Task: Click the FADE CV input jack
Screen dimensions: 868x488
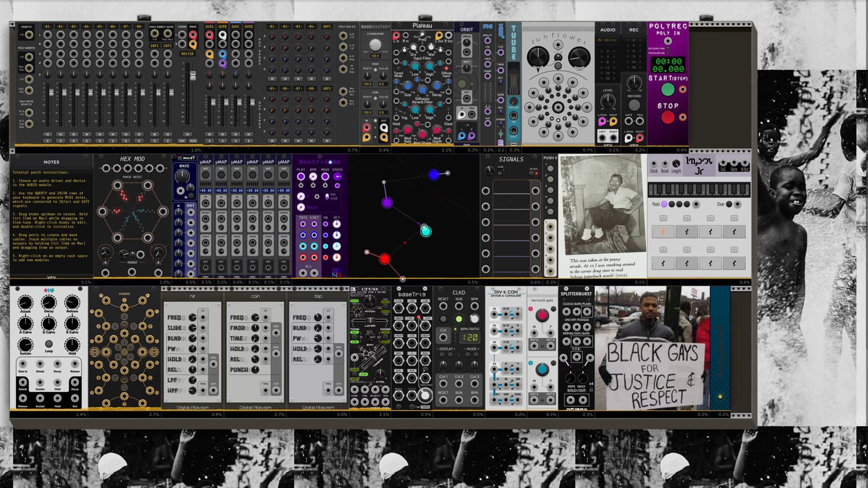Action: [28, 35]
